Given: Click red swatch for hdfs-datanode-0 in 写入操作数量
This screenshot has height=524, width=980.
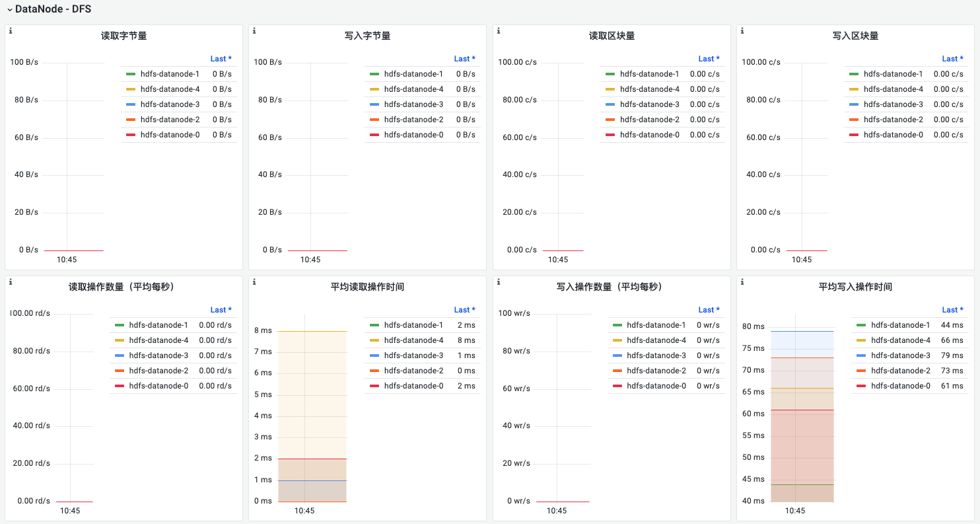Looking at the screenshot, I should 617,386.
